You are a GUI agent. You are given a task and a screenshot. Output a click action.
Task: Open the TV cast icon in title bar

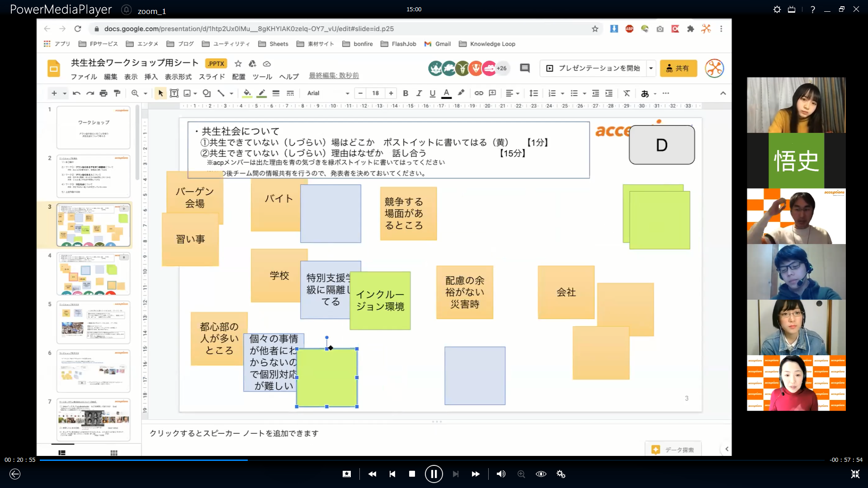(792, 9)
